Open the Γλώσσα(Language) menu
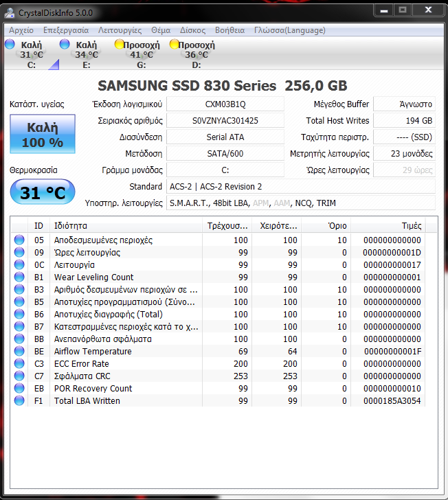Viewport: 448px width, 500px height. 290,30
